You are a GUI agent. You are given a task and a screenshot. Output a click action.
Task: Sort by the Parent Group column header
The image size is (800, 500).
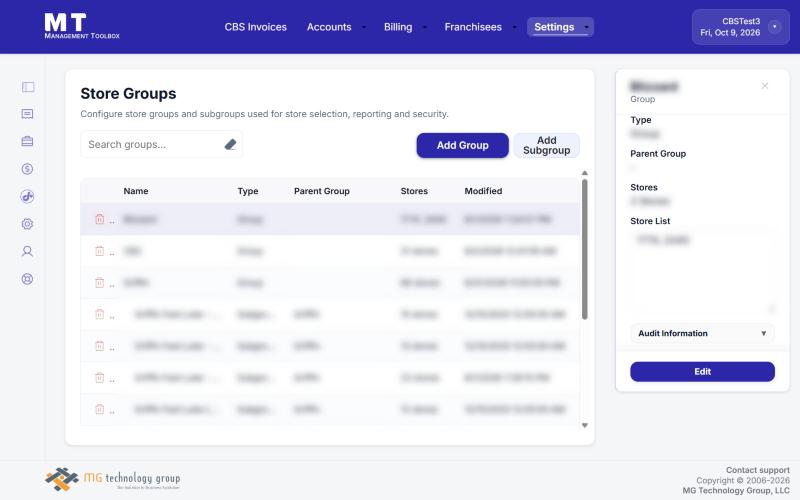point(321,191)
